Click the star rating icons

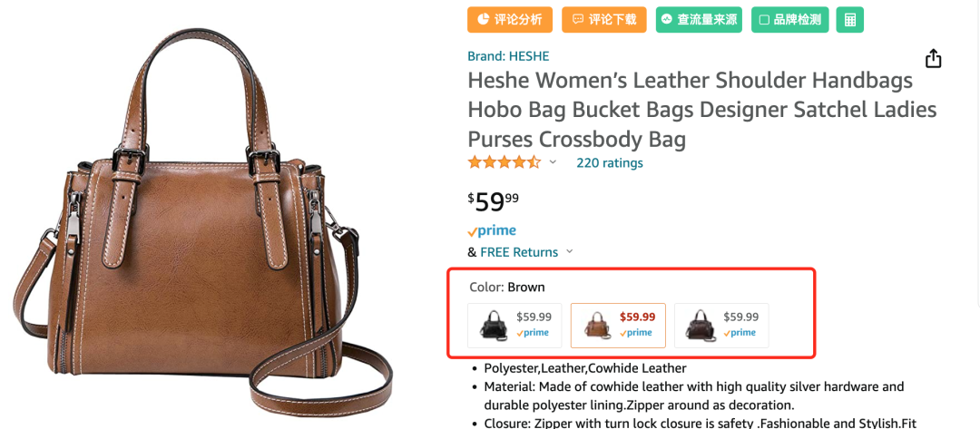coord(504,162)
